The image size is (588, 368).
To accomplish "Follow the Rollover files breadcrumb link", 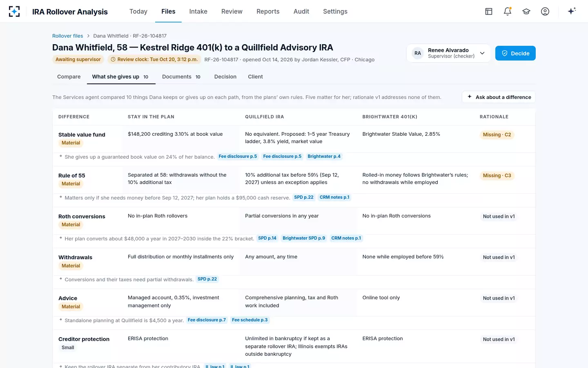I will tap(67, 36).
